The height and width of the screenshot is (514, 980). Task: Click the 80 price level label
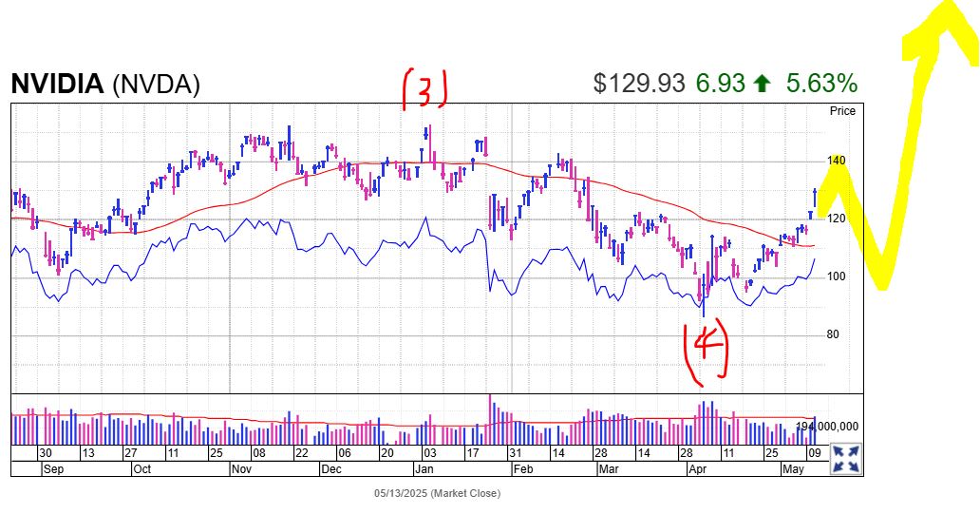pyautogui.click(x=832, y=334)
